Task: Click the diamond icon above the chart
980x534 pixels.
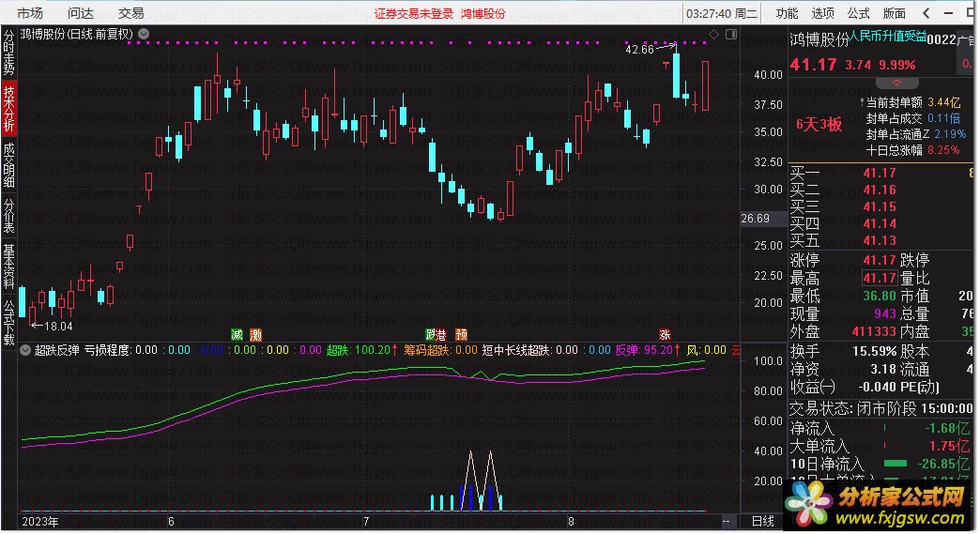Action: click(x=713, y=34)
